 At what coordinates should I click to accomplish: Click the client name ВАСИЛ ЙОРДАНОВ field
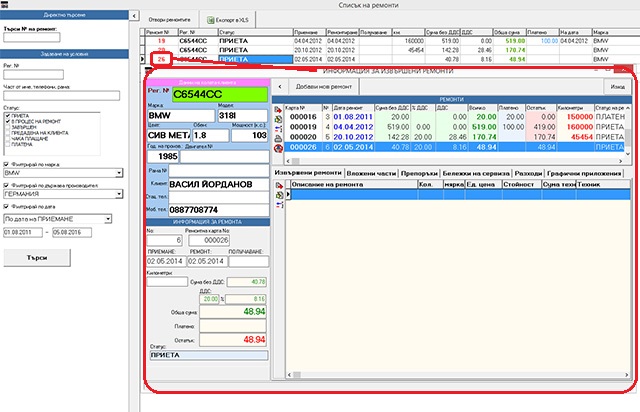click(219, 185)
